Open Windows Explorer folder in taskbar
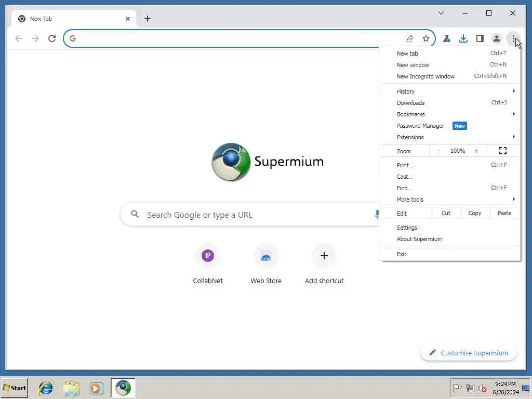The image size is (532, 399). (x=71, y=388)
